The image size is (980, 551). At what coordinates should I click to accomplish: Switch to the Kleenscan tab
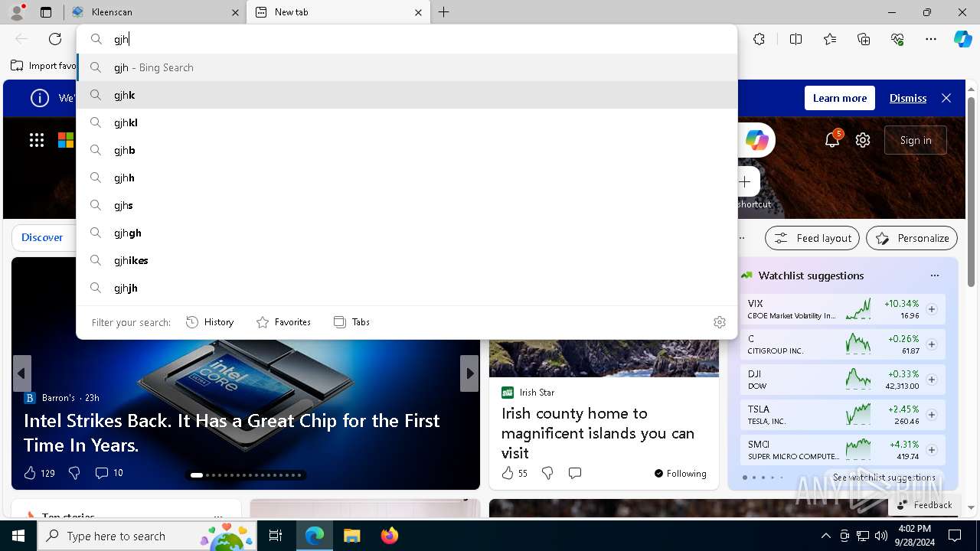(155, 12)
